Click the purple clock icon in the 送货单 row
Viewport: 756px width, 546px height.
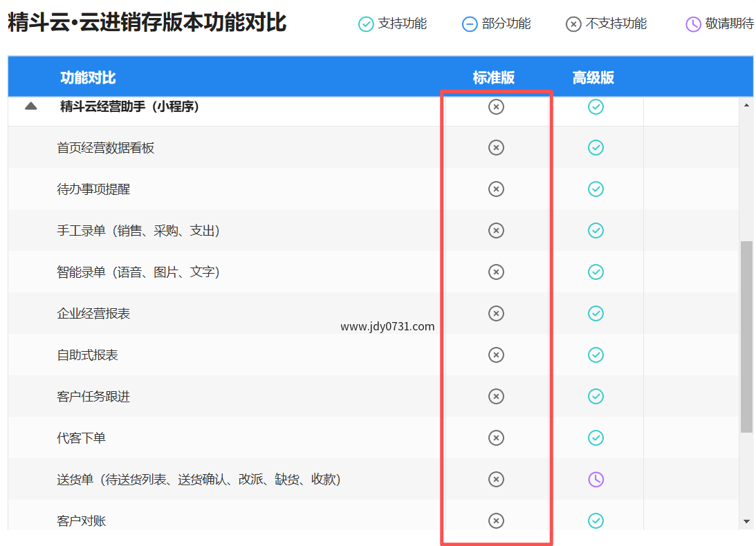tap(596, 479)
